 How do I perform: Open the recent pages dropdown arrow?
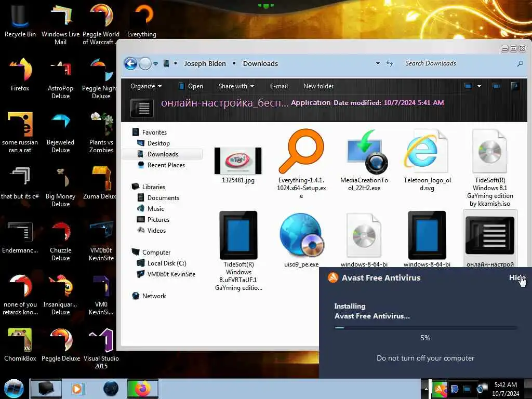tap(155, 64)
